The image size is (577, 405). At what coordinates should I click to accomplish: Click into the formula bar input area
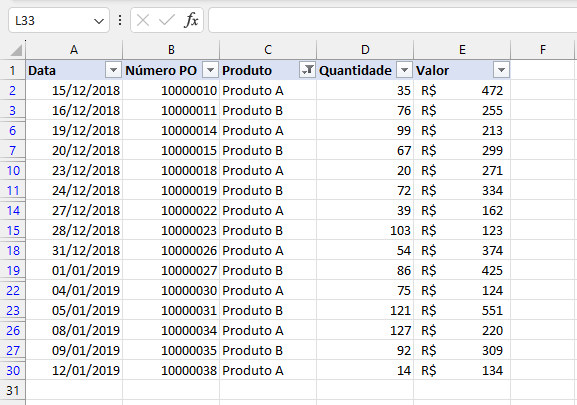392,20
